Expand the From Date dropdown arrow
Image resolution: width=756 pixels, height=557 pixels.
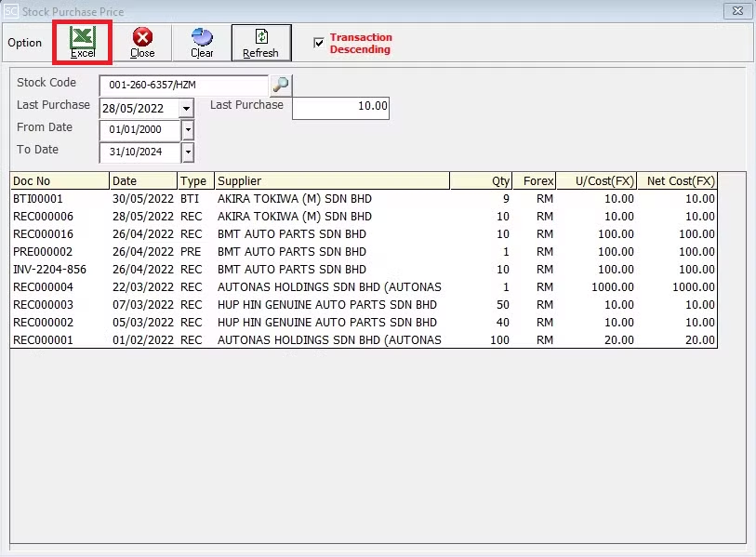[188, 129]
